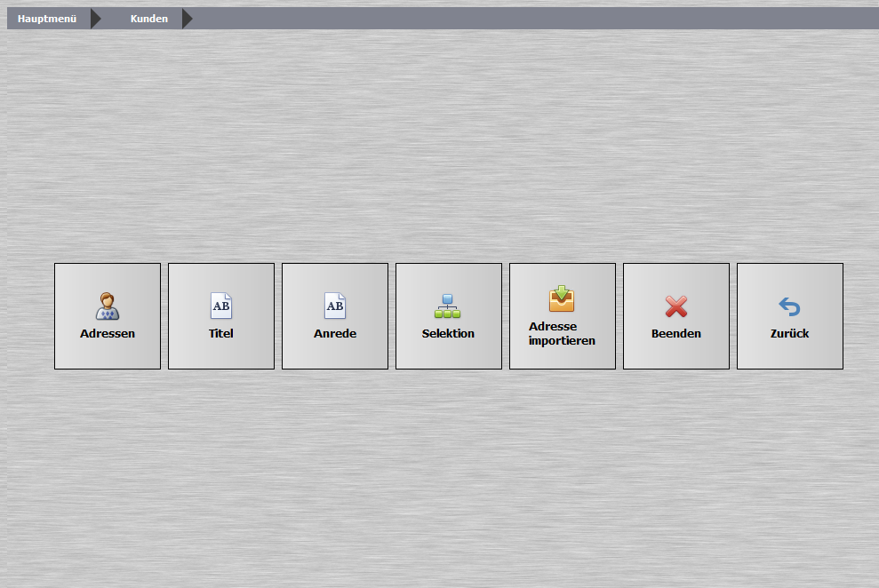This screenshot has height=588, width=879.
Task: Click empty area of the gray breadcrumb bar
Action: pyautogui.click(x=533, y=19)
